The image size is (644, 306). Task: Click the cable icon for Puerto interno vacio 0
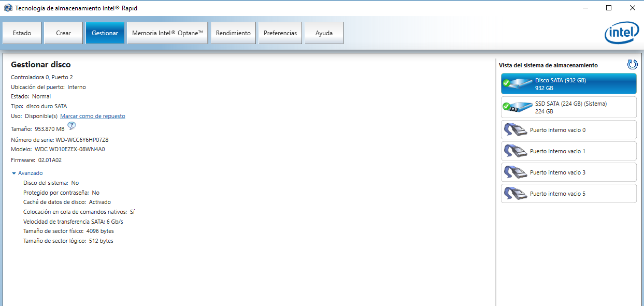click(x=515, y=130)
